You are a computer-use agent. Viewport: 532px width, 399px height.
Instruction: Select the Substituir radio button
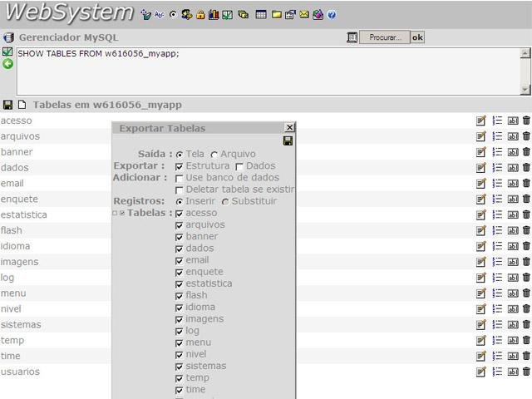tap(225, 201)
